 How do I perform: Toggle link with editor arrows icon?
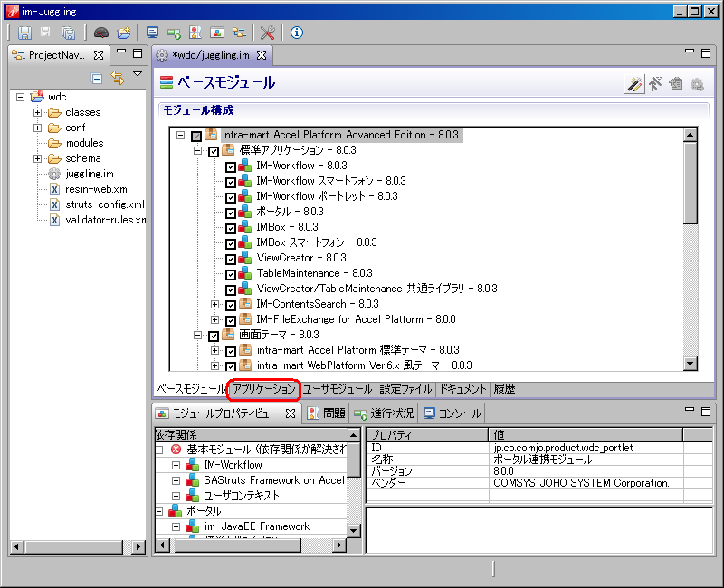pyautogui.click(x=118, y=79)
